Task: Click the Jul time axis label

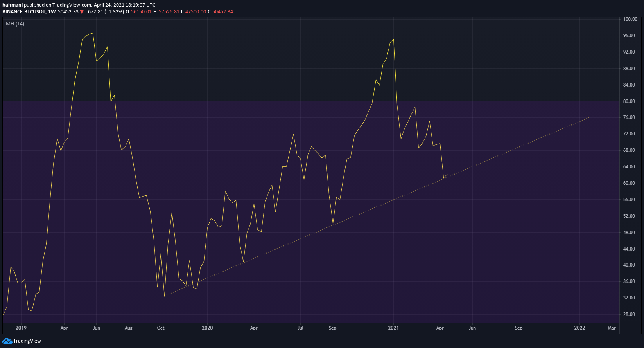Action: [300, 328]
